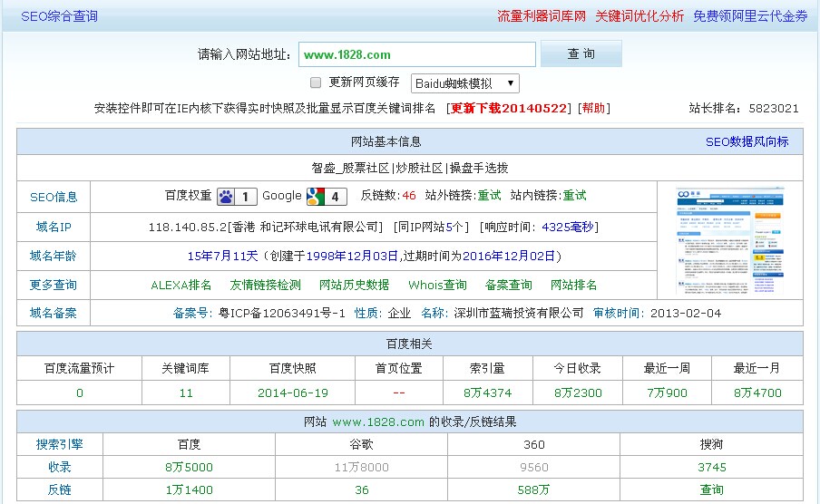Click the 审核时间 date 2013-02-04
The image size is (820, 504).
point(686,313)
